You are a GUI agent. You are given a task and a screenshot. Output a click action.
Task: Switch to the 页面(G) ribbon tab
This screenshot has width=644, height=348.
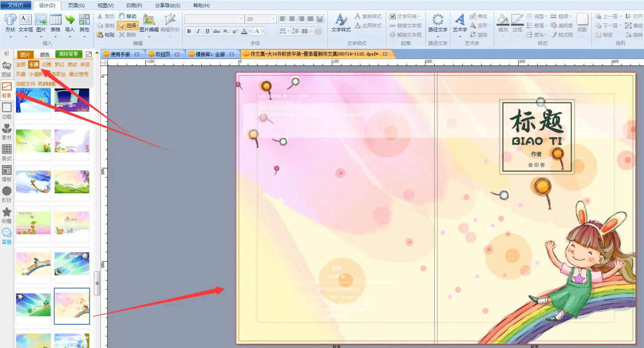point(76,5)
